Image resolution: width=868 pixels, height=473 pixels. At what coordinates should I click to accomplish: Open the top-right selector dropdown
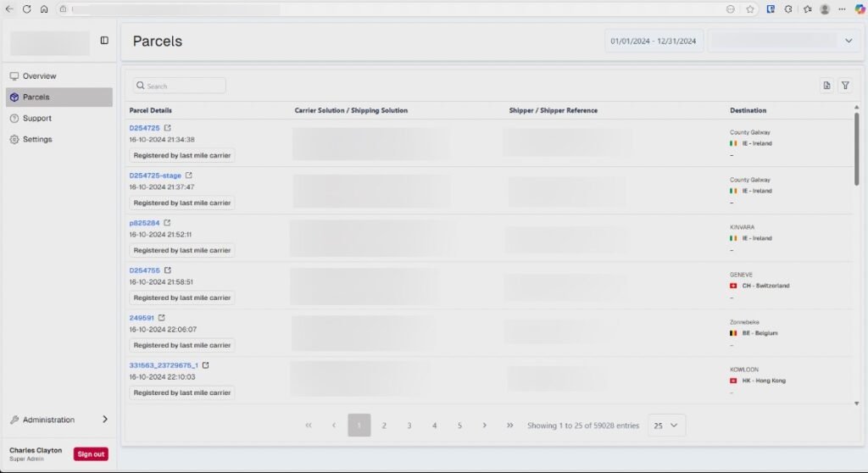pos(782,41)
